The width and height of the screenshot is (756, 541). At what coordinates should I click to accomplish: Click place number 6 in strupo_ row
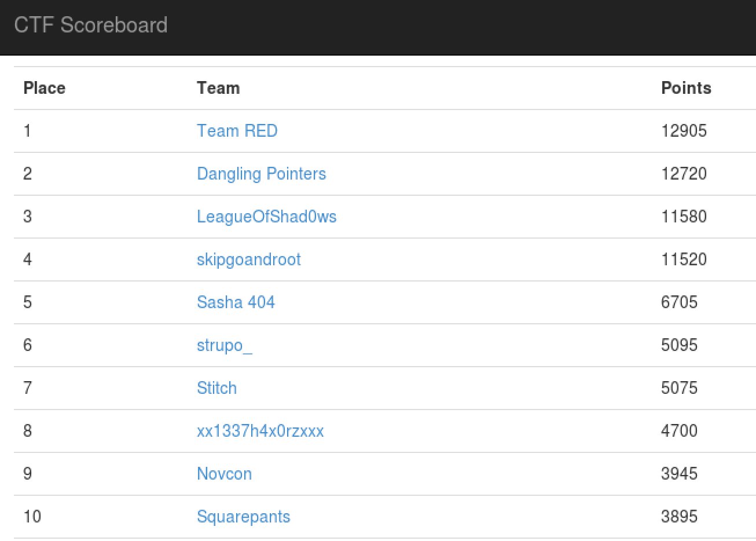point(27,345)
